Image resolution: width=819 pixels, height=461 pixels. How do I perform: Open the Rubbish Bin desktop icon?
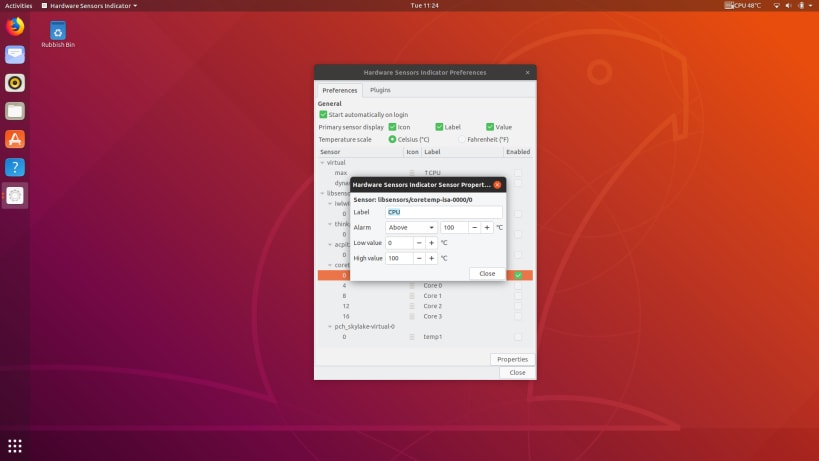(x=58, y=34)
